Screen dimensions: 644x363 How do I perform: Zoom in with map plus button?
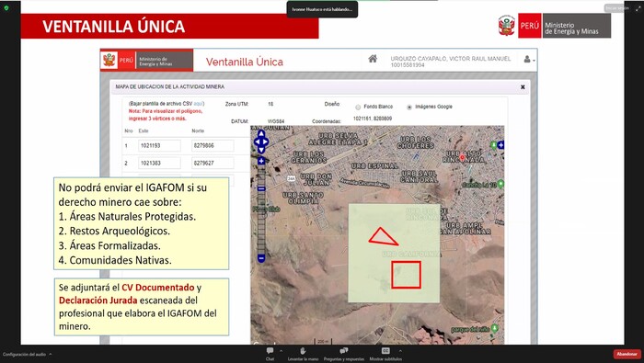261,161
